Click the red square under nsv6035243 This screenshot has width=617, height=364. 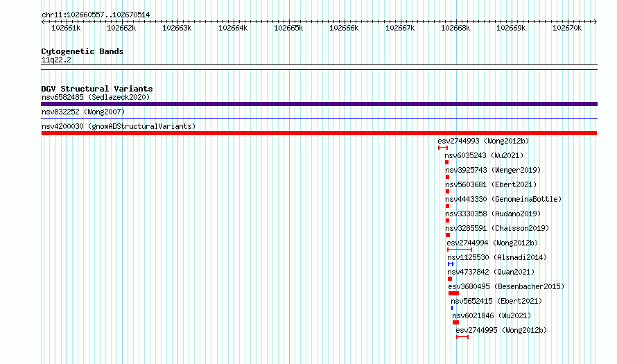pyautogui.click(x=446, y=162)
